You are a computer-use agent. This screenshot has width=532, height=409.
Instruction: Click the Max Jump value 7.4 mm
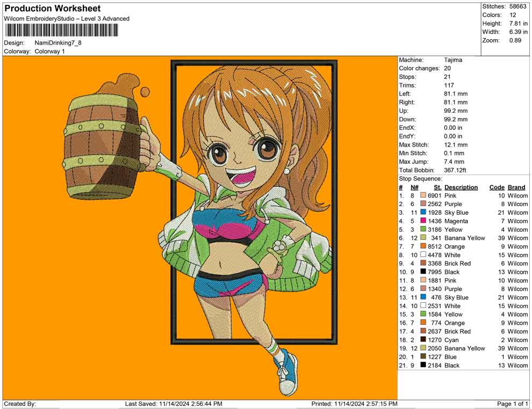point(454,162)
